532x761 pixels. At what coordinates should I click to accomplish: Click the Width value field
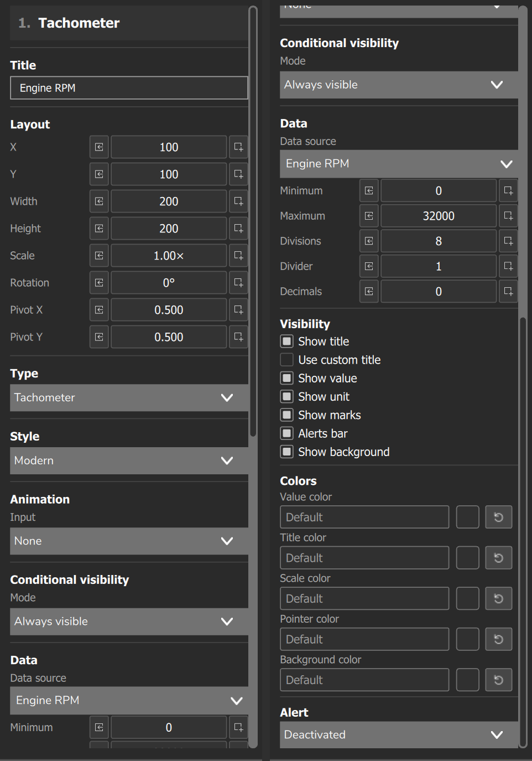169,201
